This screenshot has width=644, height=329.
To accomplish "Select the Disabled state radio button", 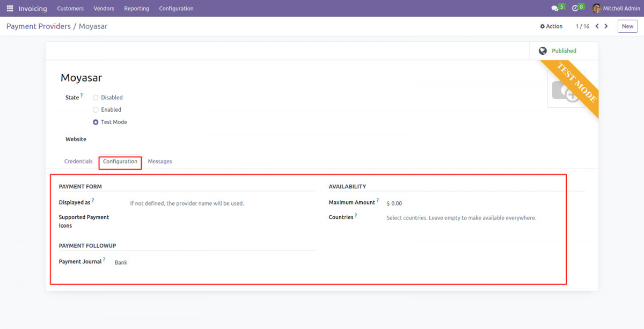I will tap(96, 97).
